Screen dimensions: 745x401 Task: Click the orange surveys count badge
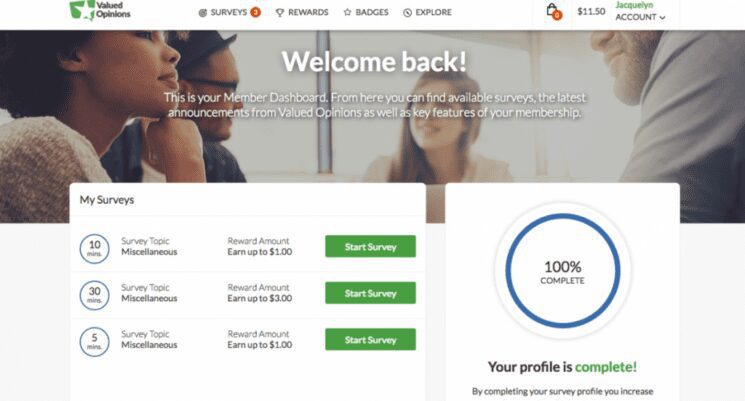coord(256,12)
